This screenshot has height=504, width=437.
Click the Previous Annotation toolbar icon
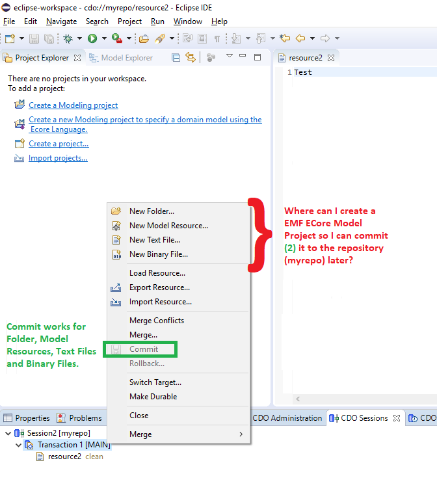point(261,38)
